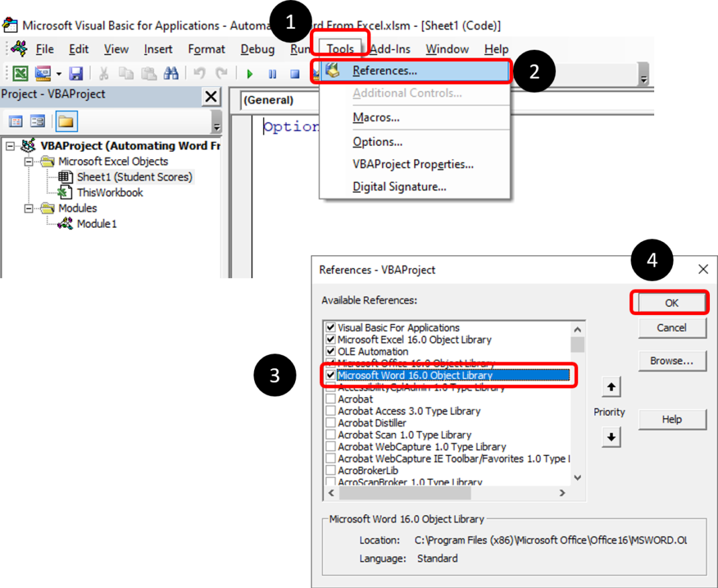718x588 pixels.
Task: Open the Edit menu
Action: 79,49
